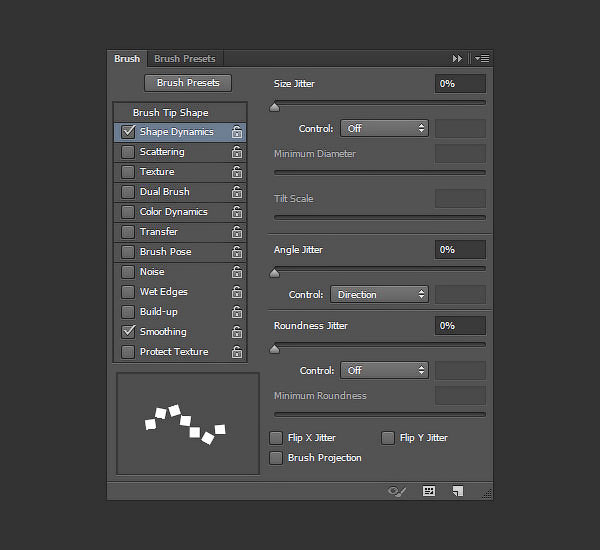
Task: Open the Brush panel flyout menu
Action: pos(482,59)
